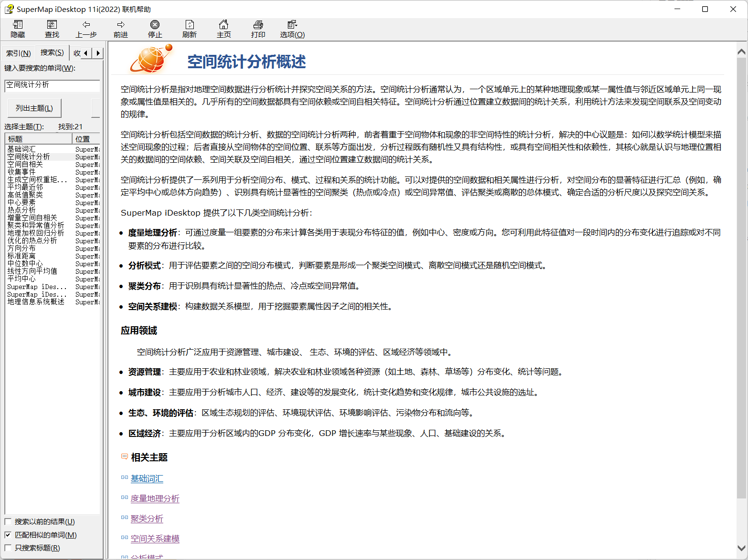Toggle 匹配相似的单词(M) checkbox

[x=8, y=535]
